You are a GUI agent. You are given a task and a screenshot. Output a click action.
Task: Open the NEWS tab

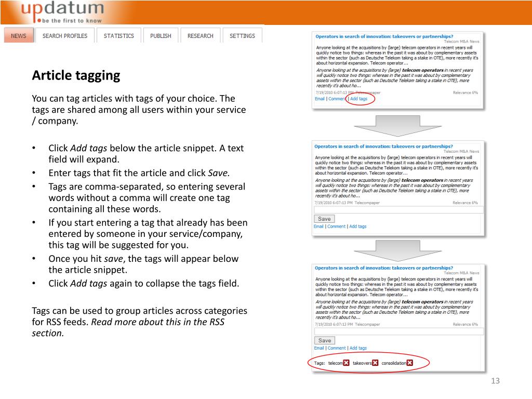point(19,36)
